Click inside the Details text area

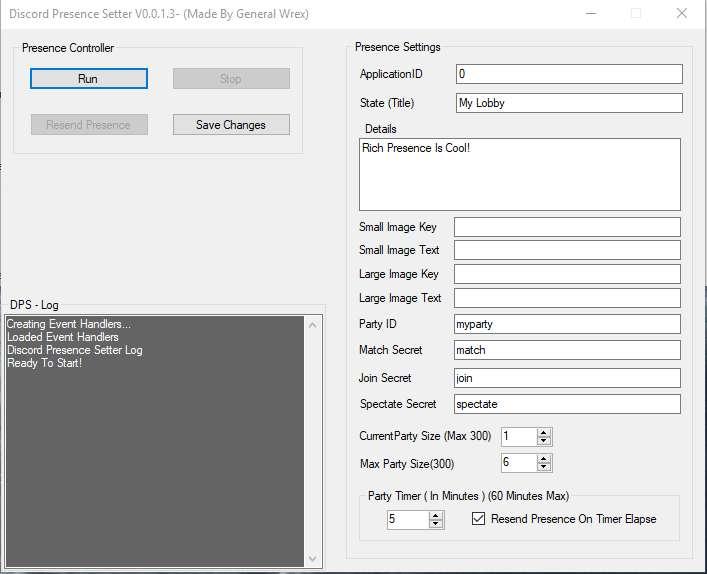[x=520, y=174]
